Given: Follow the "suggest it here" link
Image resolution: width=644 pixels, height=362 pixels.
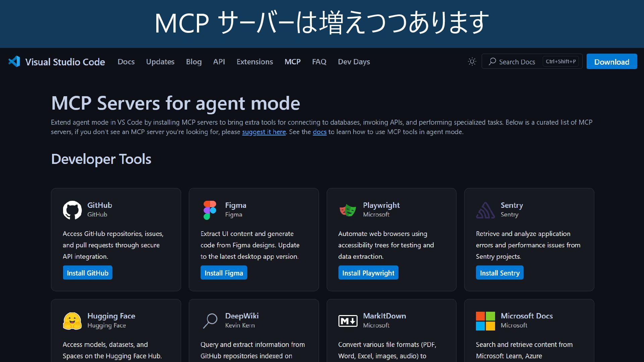Looking at the screenshot, I should (264, 132).
